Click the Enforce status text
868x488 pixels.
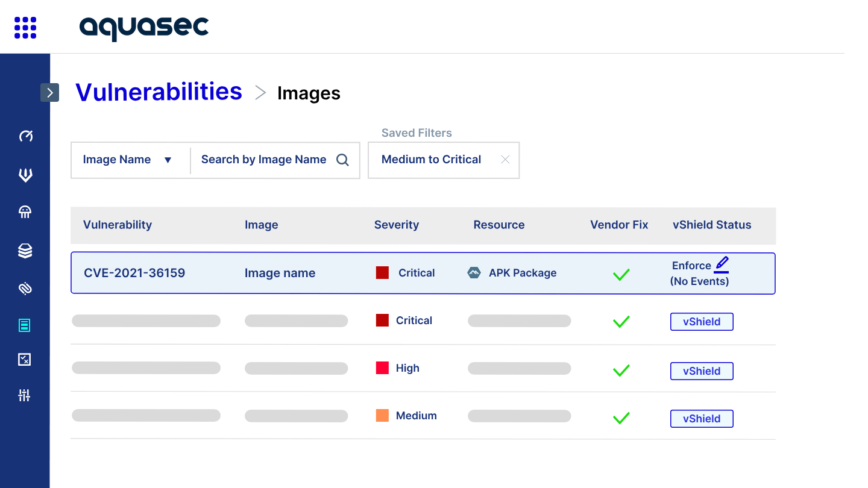(691, 266)
